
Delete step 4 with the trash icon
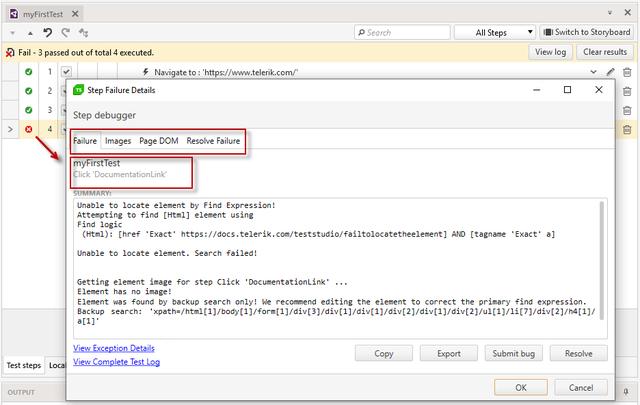tap(627, 129)
